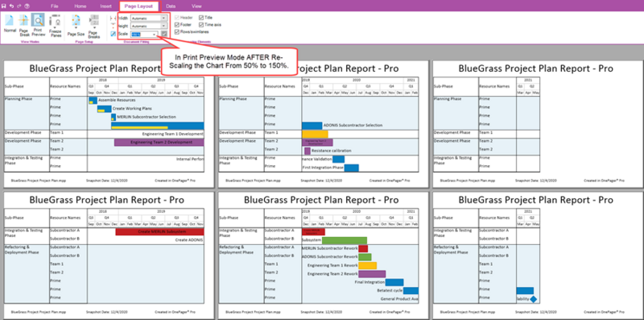Image resolution: width=644 pixels, height=320 pixels.
Task: Select the red Create MERLIN Subsystem bar
Action: coord(159,232)
